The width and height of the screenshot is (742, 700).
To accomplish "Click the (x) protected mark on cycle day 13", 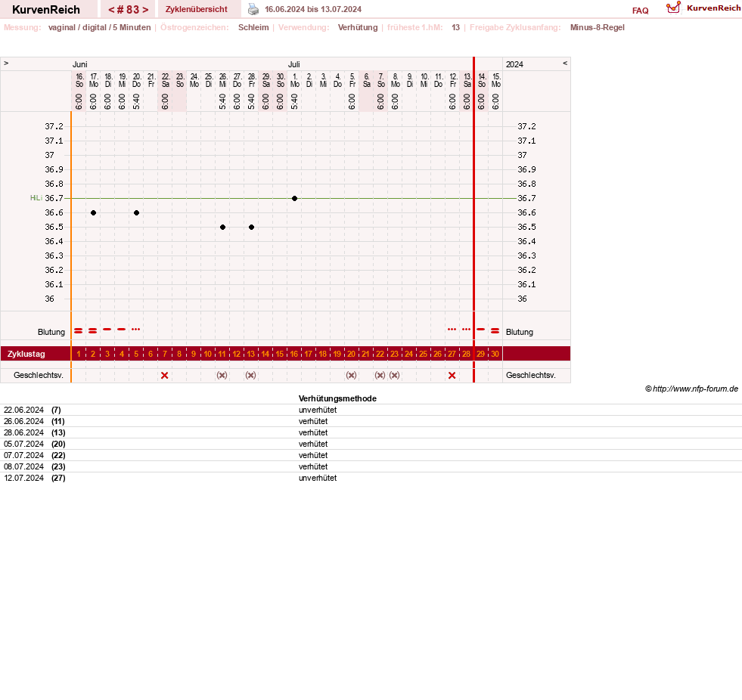I will coord(251,375).
